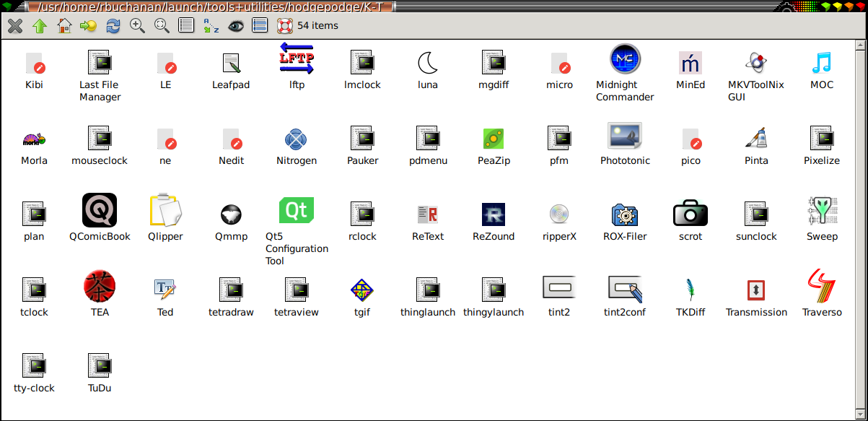Select the Qlipper clipboard icon

(x=165, y=210)
